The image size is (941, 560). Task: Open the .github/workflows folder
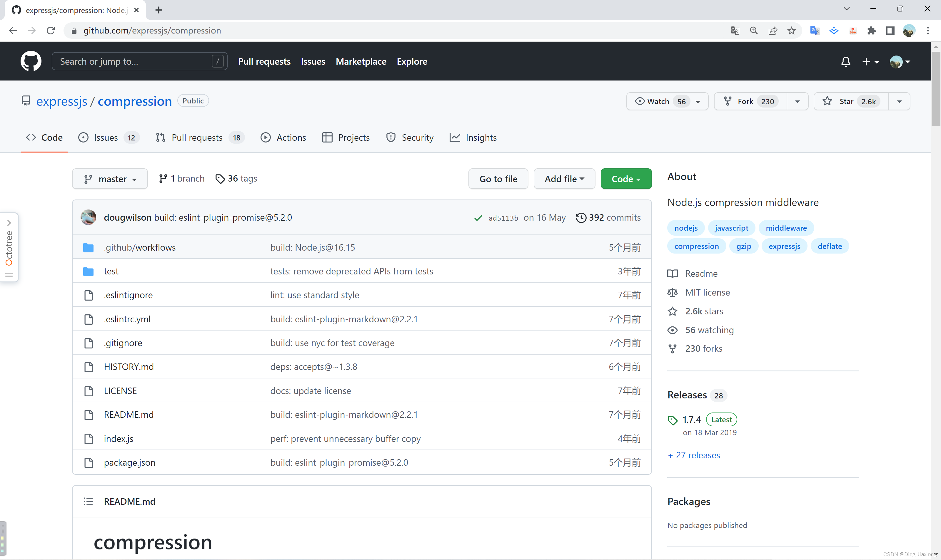140,247
